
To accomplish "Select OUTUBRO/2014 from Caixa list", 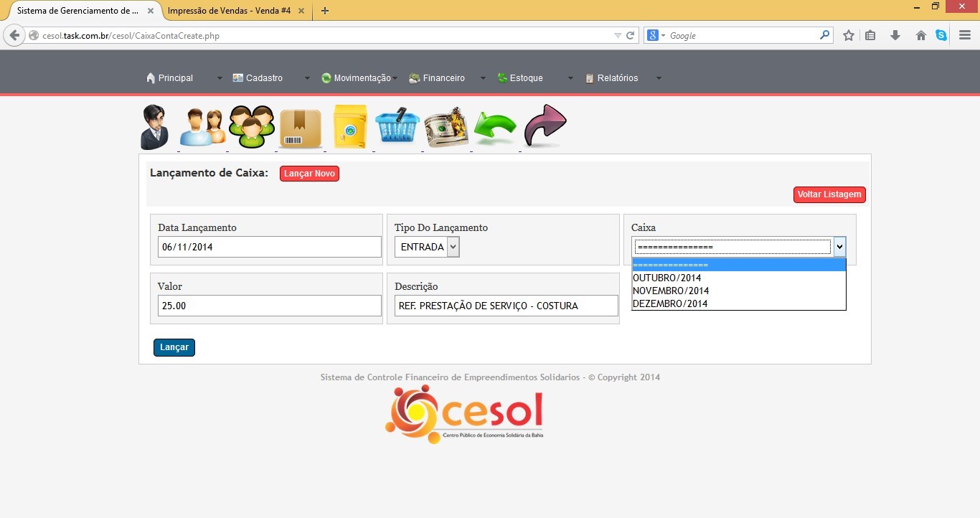I will pyautogui.click(x=666, y=278).
